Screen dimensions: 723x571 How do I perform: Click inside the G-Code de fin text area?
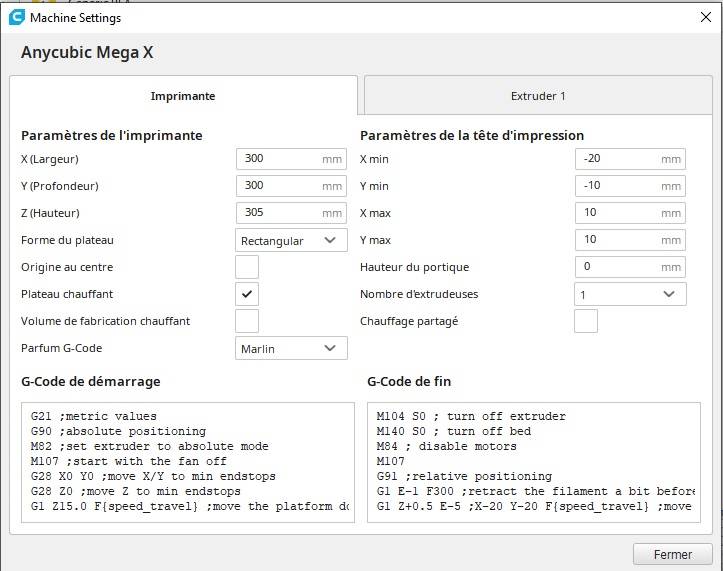point(534,462)
